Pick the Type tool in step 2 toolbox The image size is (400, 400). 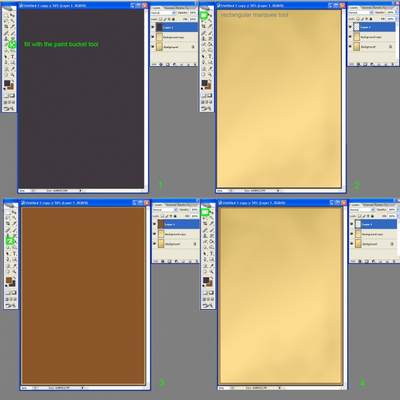(210, 56)
